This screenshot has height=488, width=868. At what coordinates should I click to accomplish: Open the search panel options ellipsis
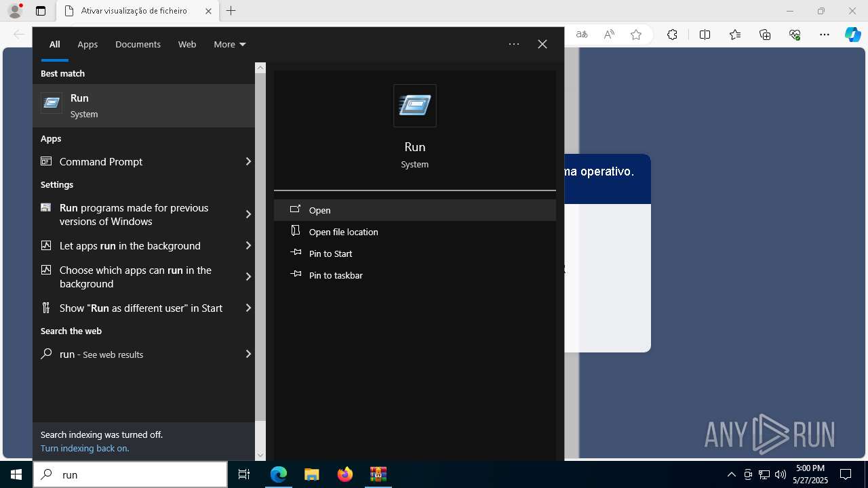(x=514, y=44)
